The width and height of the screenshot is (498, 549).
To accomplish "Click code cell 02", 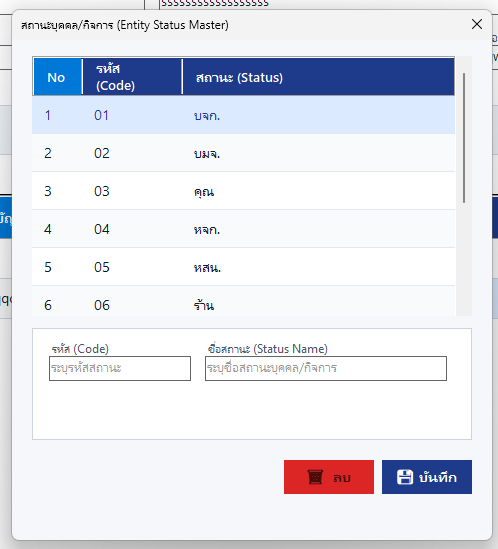I will point(102,153).
